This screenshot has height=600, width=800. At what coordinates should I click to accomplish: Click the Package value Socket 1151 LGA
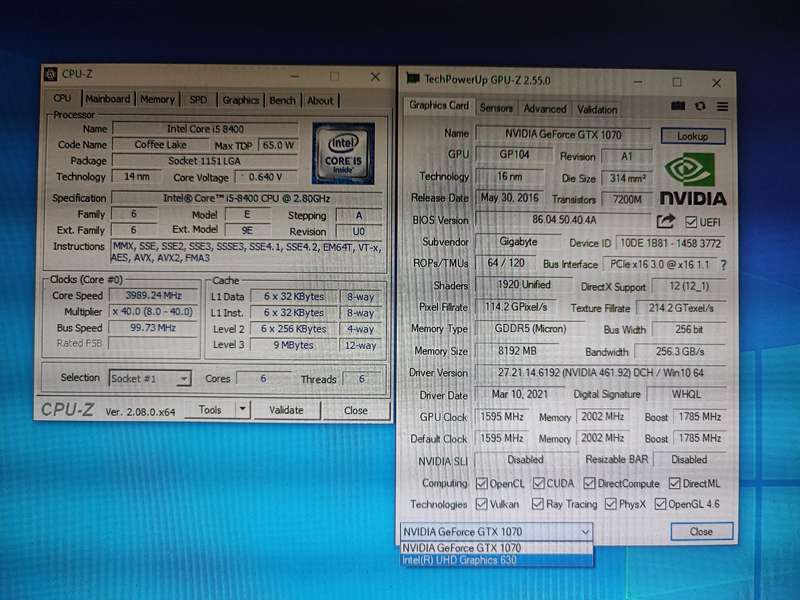point(205,161)
